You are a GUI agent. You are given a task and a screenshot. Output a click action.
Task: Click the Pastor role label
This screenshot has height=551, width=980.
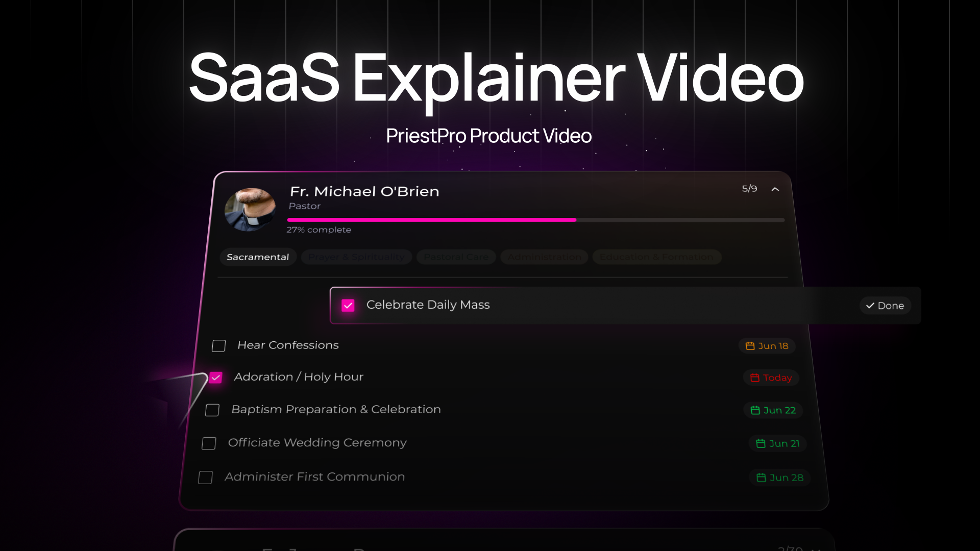coord(305,206)
